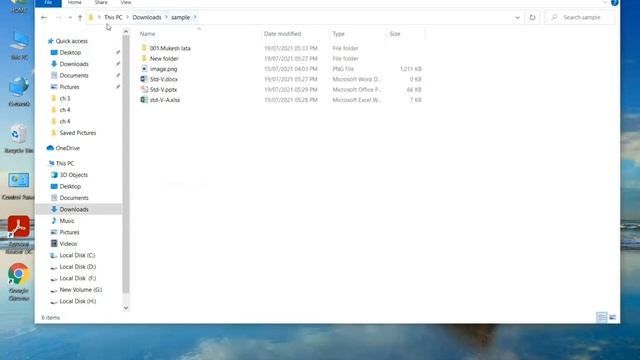Viewport: 640px width, 360px height.
Task: Open Desktop under Quick access
Action: 70,53
